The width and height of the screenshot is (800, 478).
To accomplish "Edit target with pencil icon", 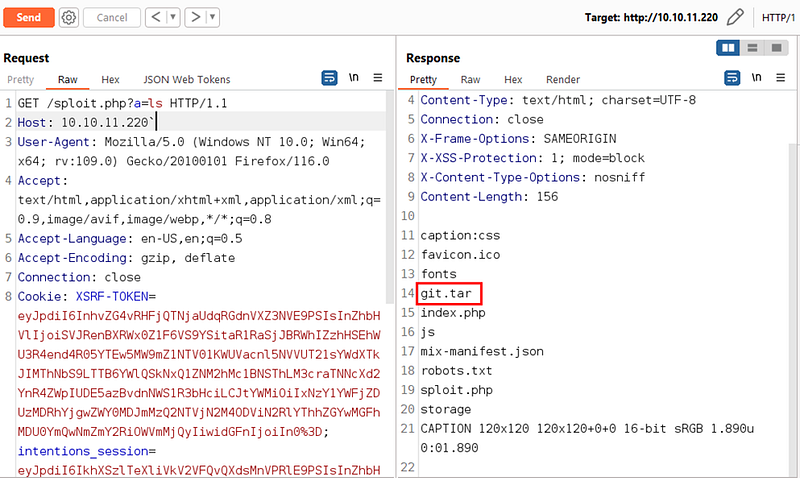I will pos(735,17).
